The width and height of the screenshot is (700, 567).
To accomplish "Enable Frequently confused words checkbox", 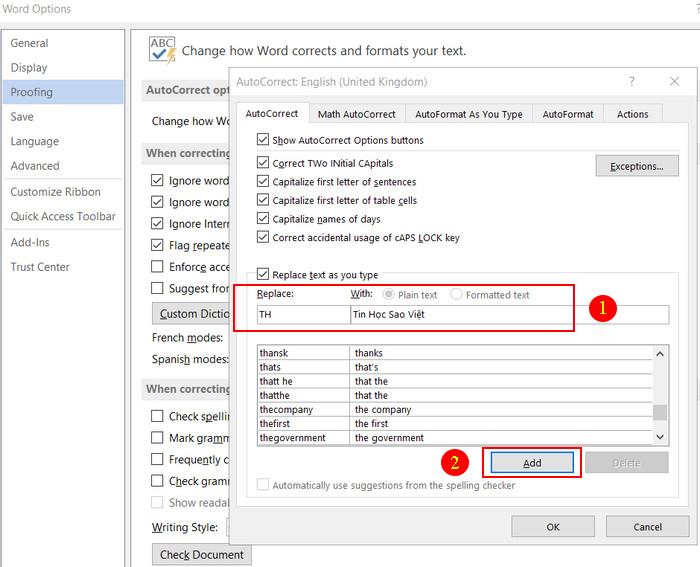I will click(157, 459).
